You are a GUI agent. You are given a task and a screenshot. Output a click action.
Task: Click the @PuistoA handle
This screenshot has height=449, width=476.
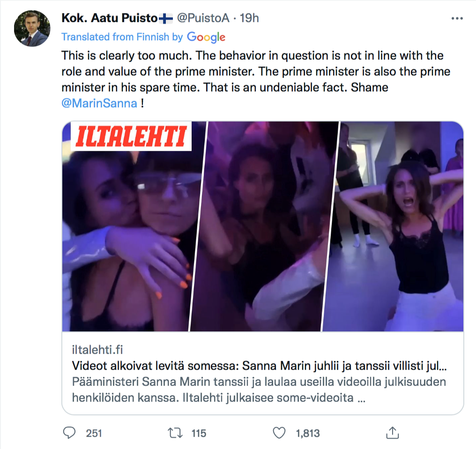[x=203, y=18]
